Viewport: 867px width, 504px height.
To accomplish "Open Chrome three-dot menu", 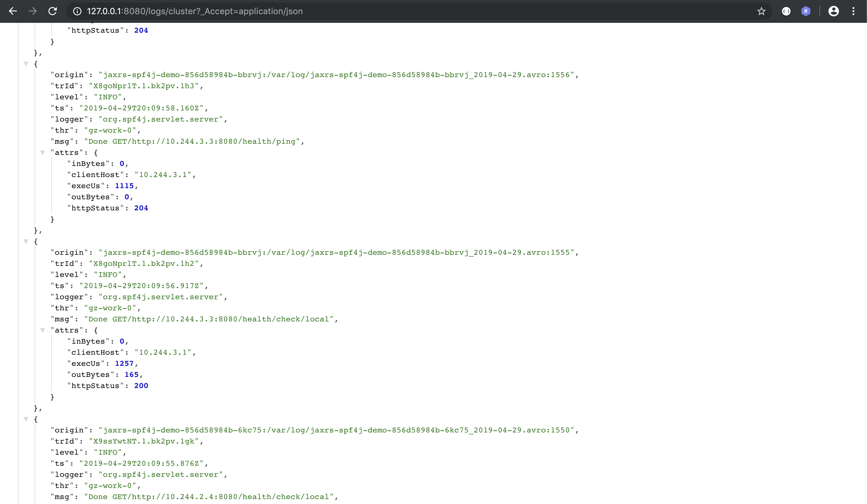I will point(853,11).
